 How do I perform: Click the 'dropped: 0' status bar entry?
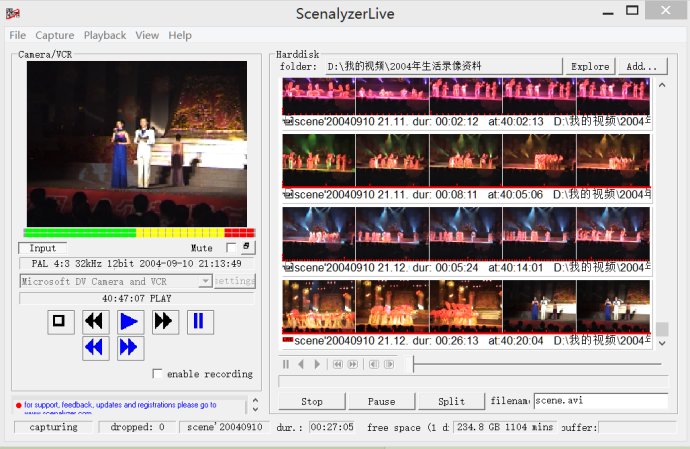pyautogui.click(x=138, y=427)
